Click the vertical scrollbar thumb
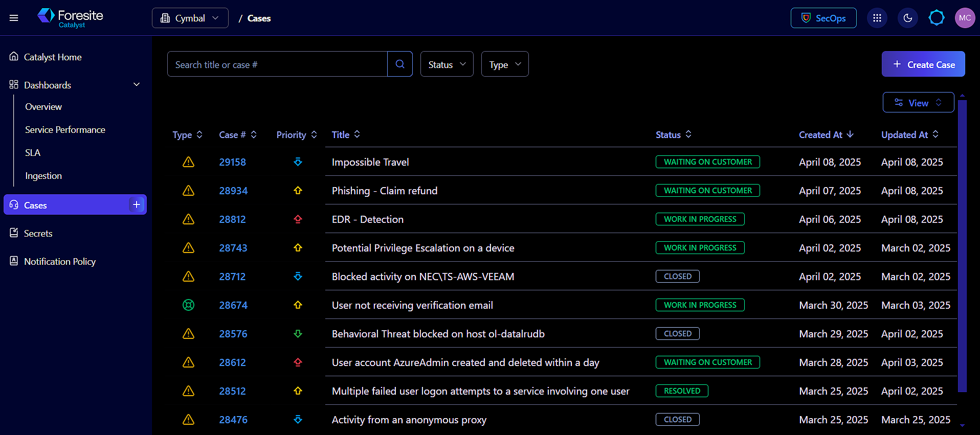The width and height of the screenshot is (980, 435). [x=962, y=245]
